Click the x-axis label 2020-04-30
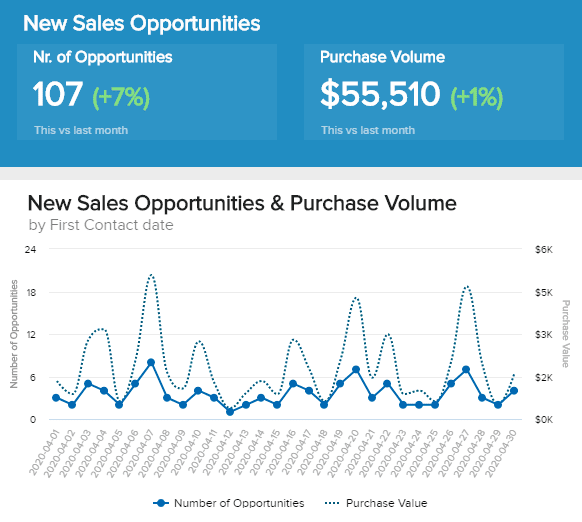 tap(501, 453)
